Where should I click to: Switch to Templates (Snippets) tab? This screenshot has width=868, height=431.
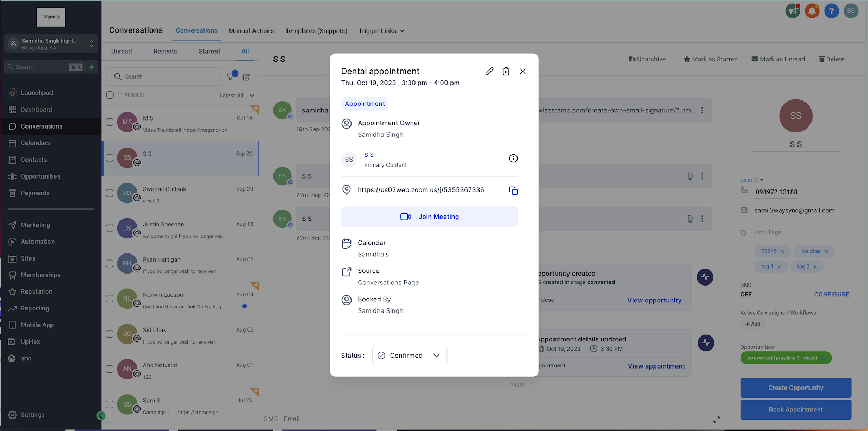(316, 31)
